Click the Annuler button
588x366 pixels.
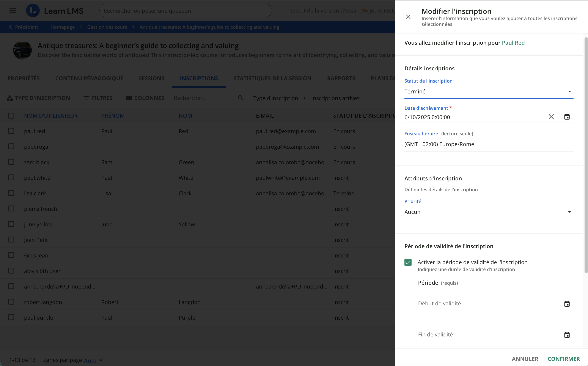[x=525, y=359]
